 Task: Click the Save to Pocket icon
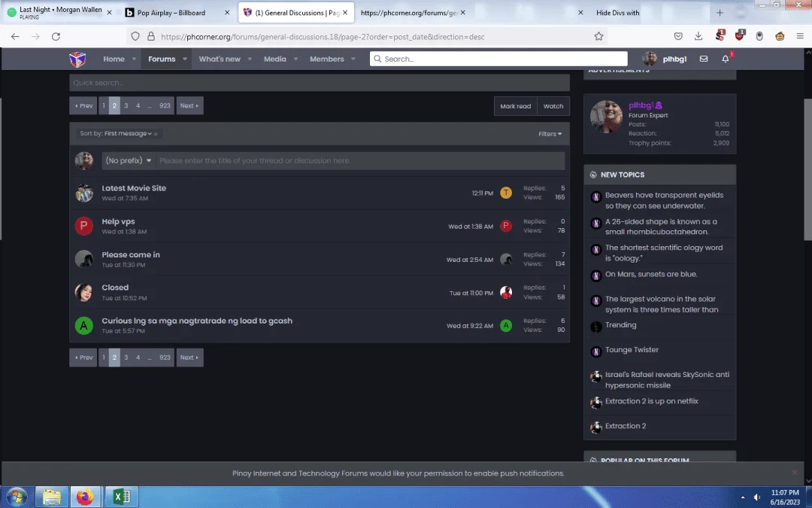(678, 36)
